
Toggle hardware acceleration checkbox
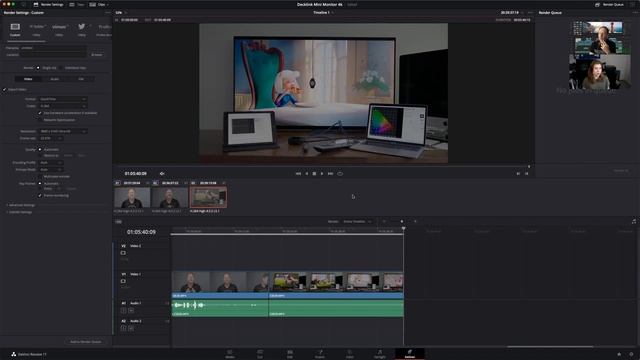pos(40,113)
